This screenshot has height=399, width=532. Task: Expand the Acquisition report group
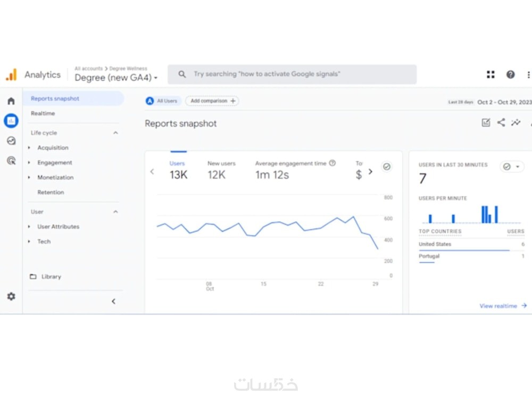click(29, 147)
